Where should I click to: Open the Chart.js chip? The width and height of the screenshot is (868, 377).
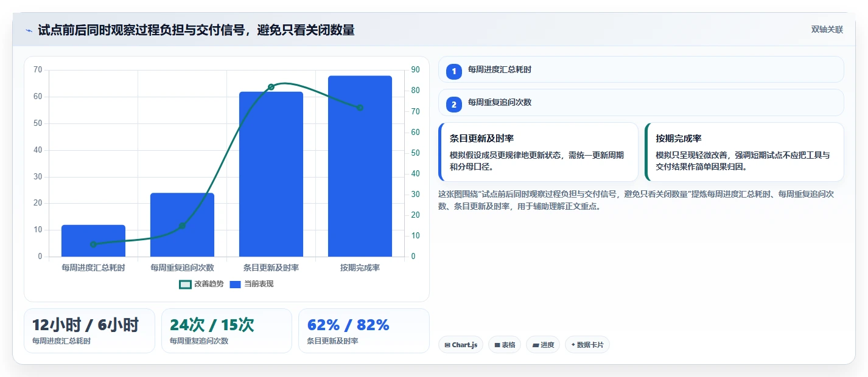click(461, 345)
